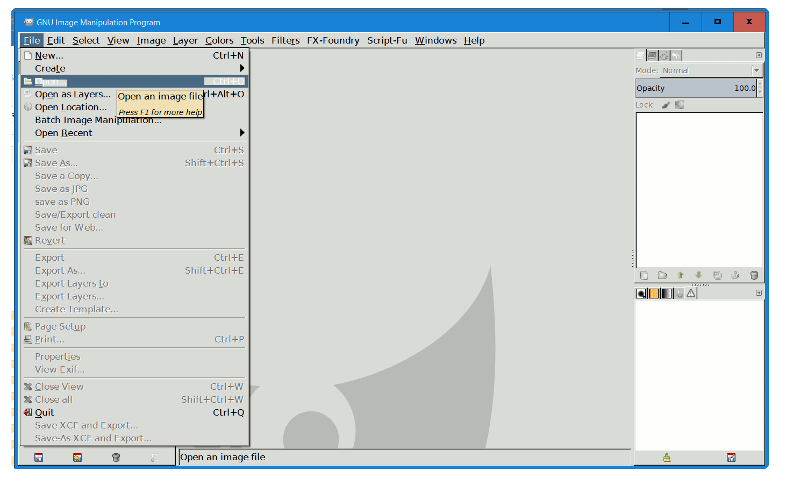This screenshot has height=489, width=800.
Task: Switch to the Channels dock tab
Action: tap(653, 55)
